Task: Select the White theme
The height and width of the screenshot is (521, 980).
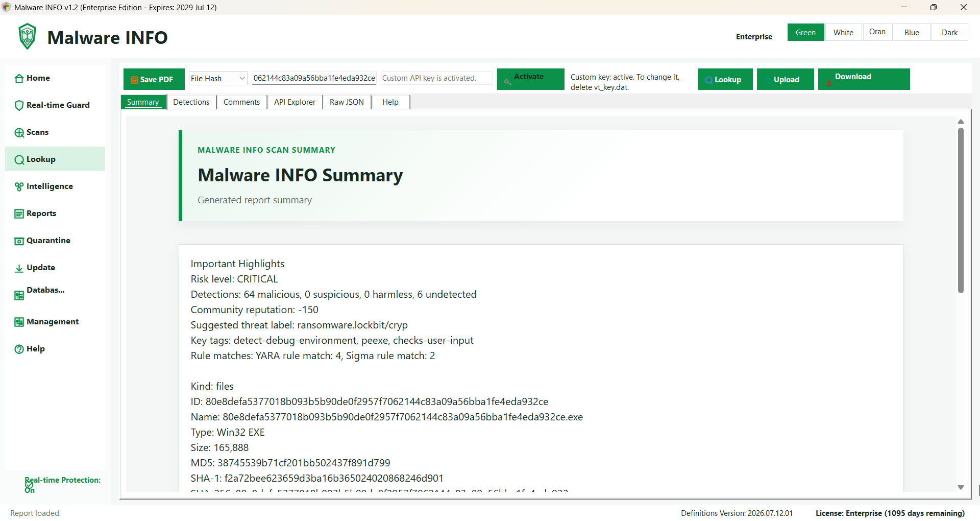Action: pyautogui.click(x=843, y=32)
